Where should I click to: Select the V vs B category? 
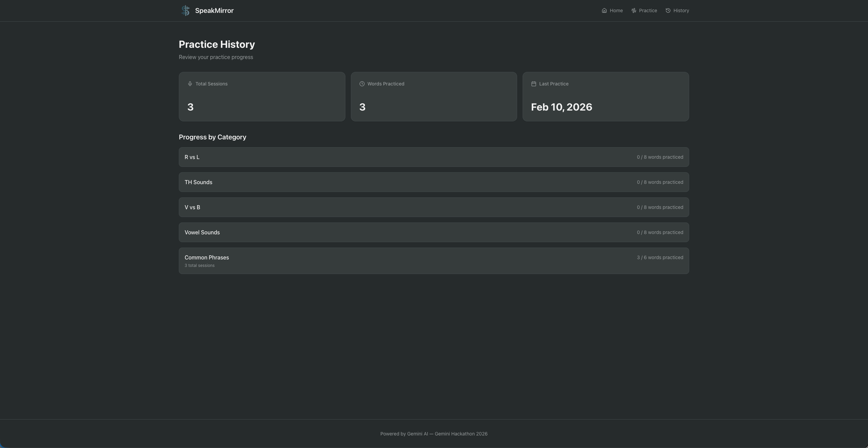click(x=434, y=207)
